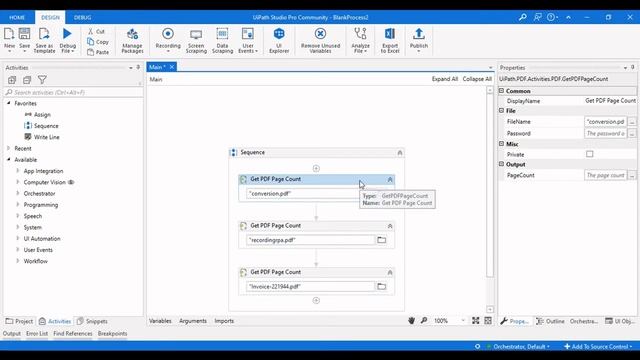
Task: Switch to the Outline panel tab
Action: coord(550,321)
